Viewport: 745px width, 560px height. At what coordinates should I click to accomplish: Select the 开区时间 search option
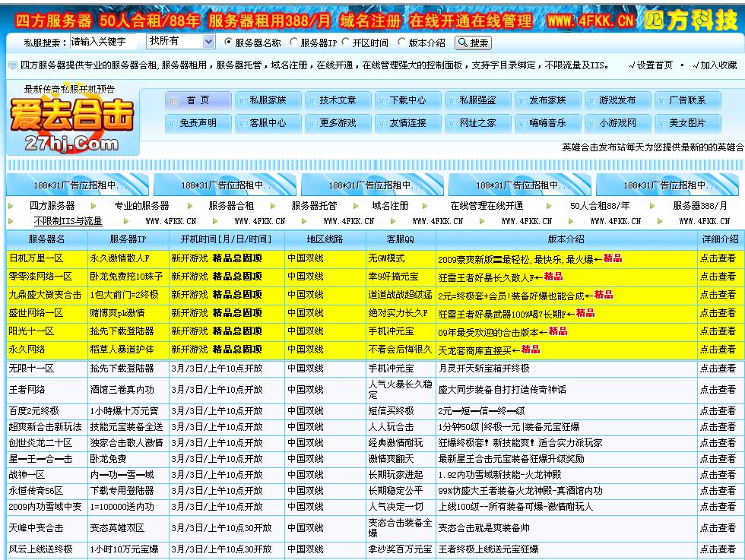click(x=345, y=42)
